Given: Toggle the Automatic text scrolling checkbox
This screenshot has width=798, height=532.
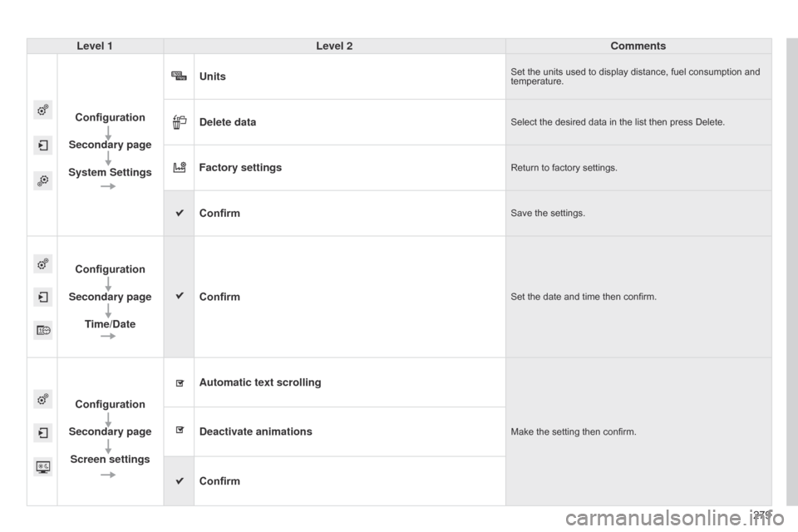Looking at the screenshot, I should pyautogui.click(x=179, y=382).
